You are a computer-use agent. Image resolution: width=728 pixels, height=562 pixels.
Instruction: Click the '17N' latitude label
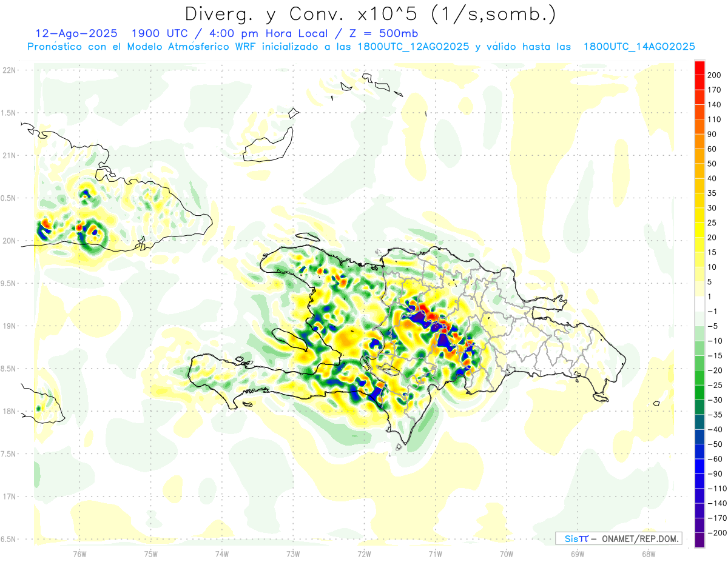tap(8, 497)
